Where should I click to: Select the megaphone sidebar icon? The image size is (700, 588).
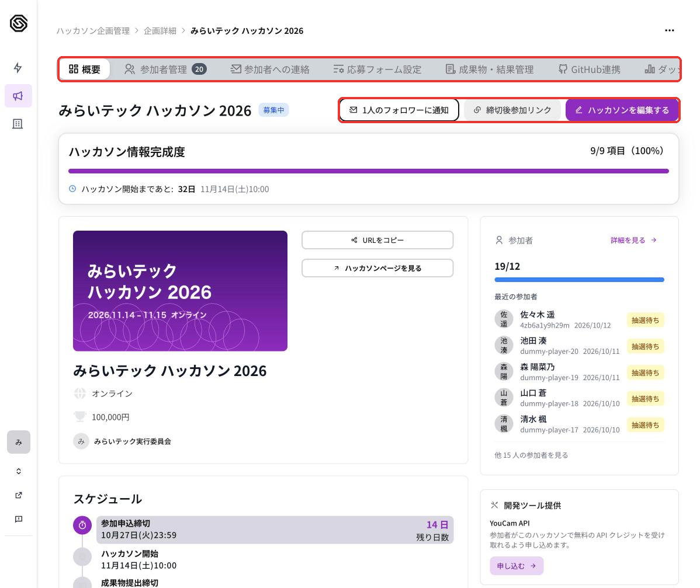click(18, 96)
